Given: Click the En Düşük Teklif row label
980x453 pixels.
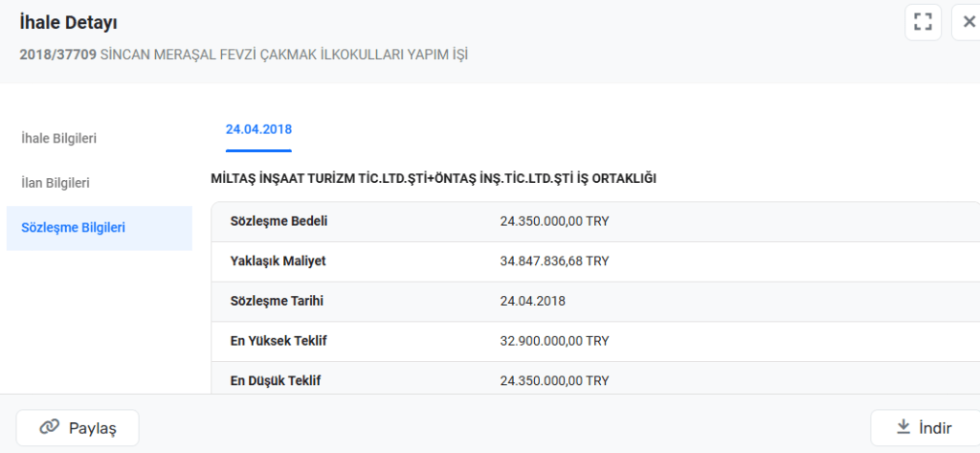Looking at the screenshot, I should click(x=276, y=380).
